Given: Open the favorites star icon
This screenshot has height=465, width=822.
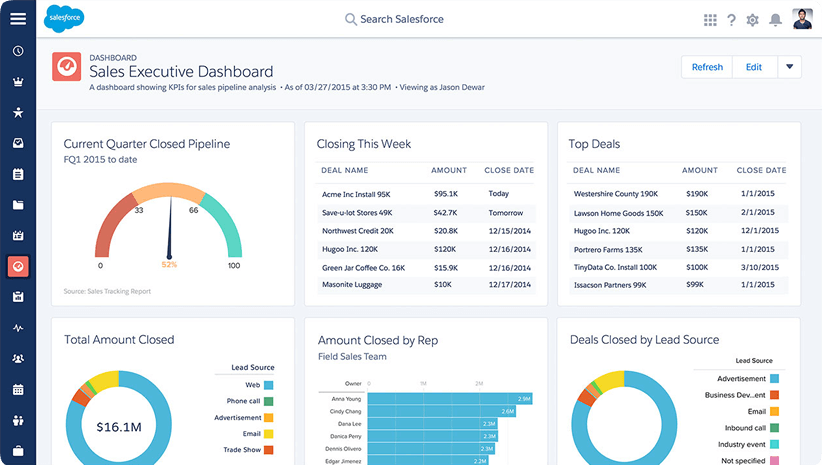Looking at the screenshot, I should pyautogui.click(x=18, y=112).
